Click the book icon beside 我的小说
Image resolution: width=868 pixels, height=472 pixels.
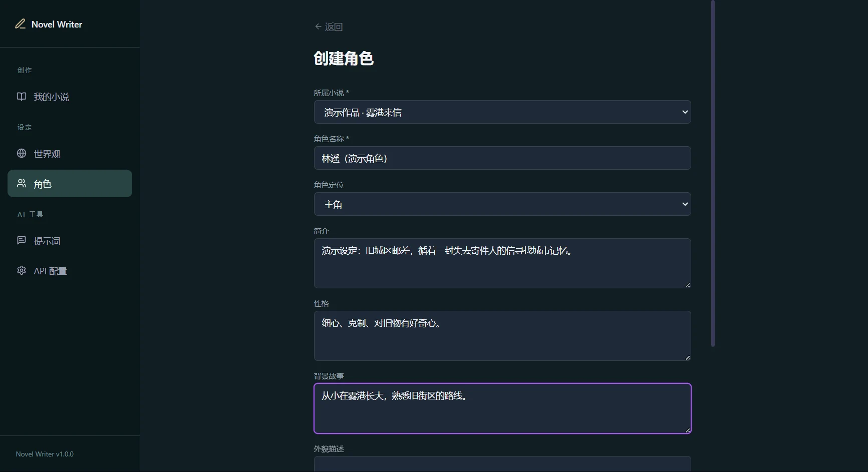[x=22, y=97]
